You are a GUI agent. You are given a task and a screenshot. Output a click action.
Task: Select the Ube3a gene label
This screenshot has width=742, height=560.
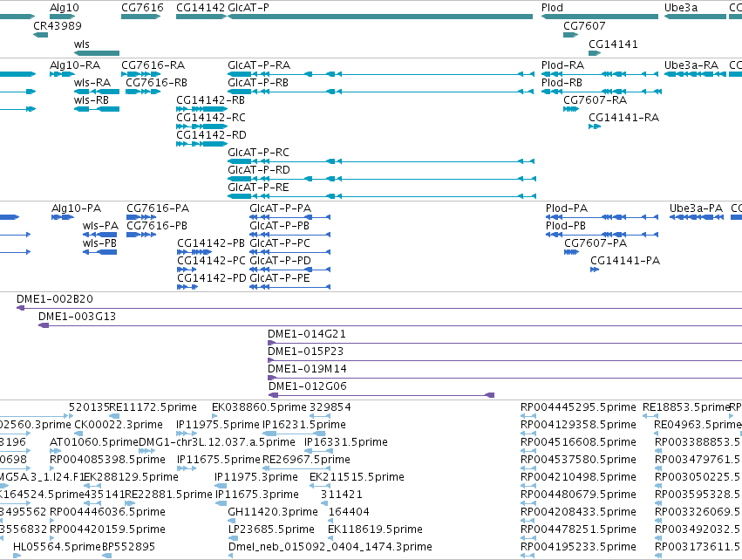coord(681,8)
